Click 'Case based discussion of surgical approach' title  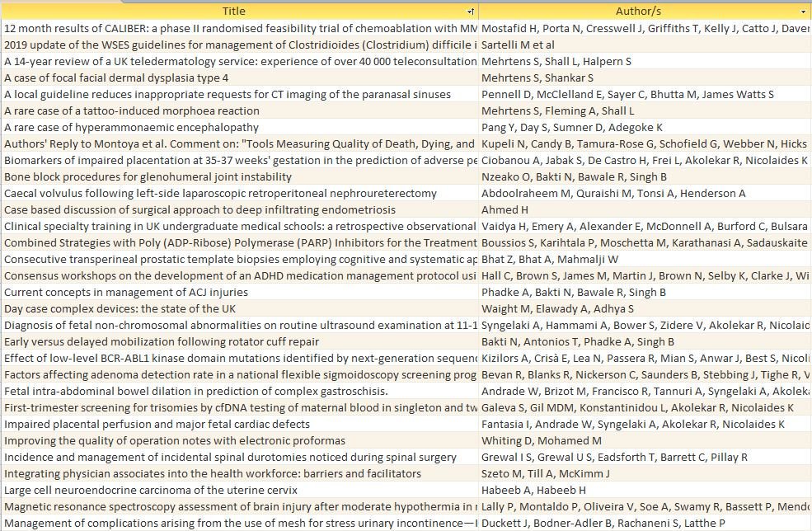(240, 209)
